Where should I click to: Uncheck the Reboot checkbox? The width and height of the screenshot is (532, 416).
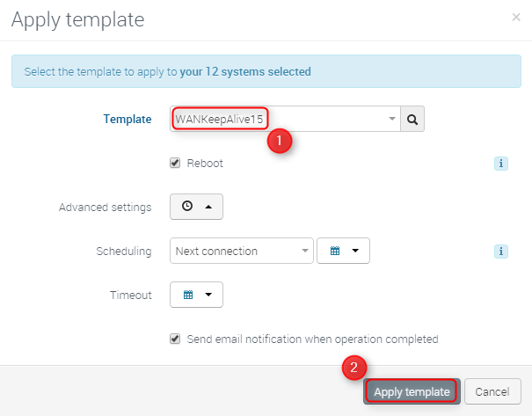(x=175, y=164)
